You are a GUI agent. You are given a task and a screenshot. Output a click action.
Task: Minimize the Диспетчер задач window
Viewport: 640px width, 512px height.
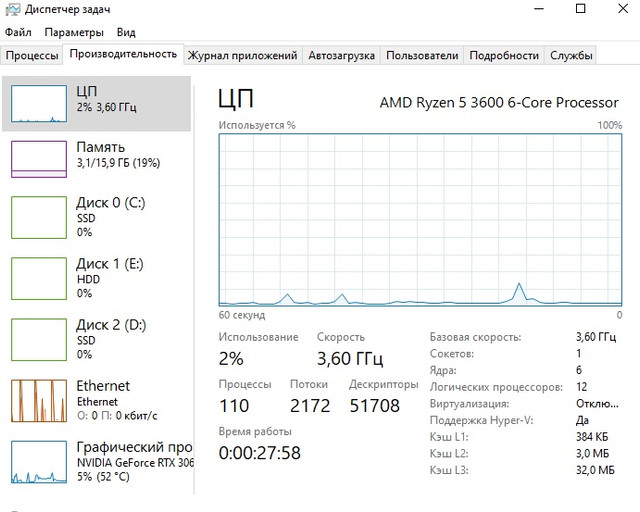[x=539, y=9]
